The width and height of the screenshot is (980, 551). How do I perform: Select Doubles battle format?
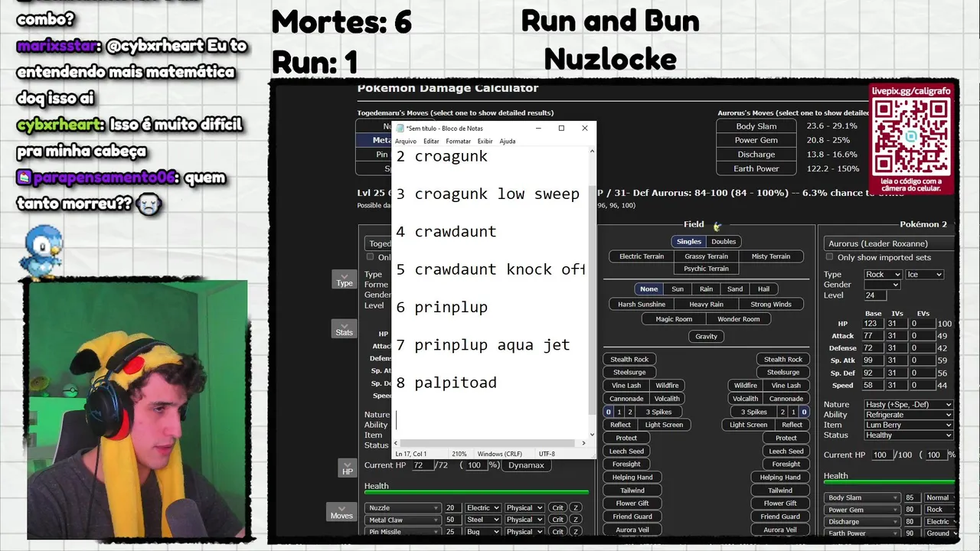tap(724, 242)
